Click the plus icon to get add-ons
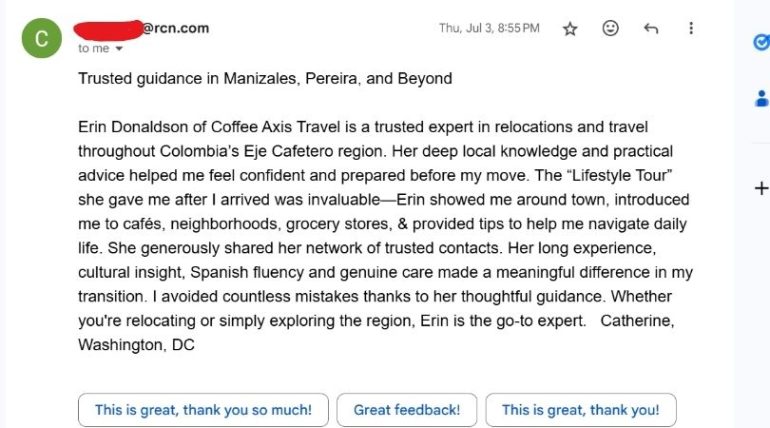The image size is (770, 428). click(760, 188)
